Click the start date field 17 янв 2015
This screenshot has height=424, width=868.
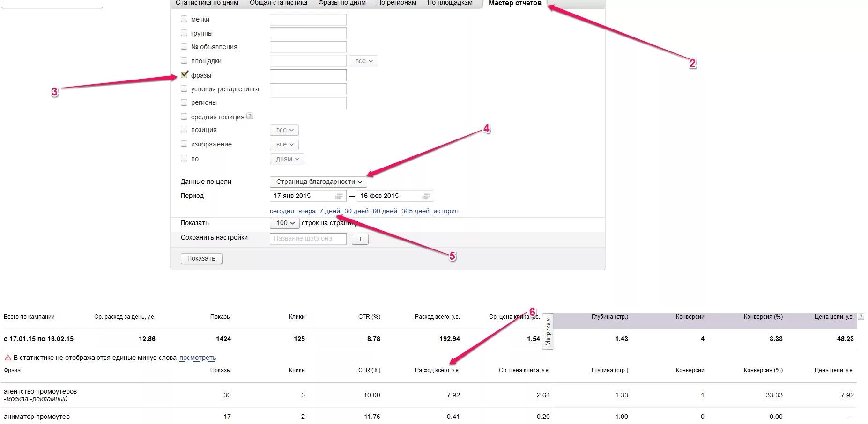[x=308, y=196]
